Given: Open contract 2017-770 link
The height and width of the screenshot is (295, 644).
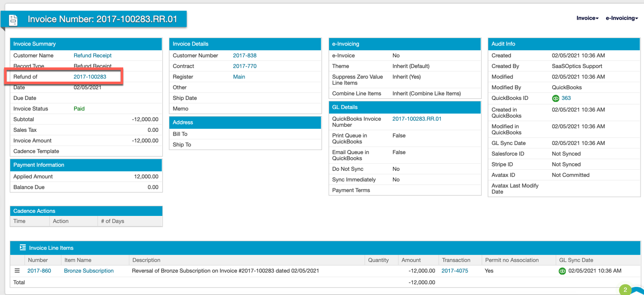Looking at the screenshot, I should click(x=245, y=66).
